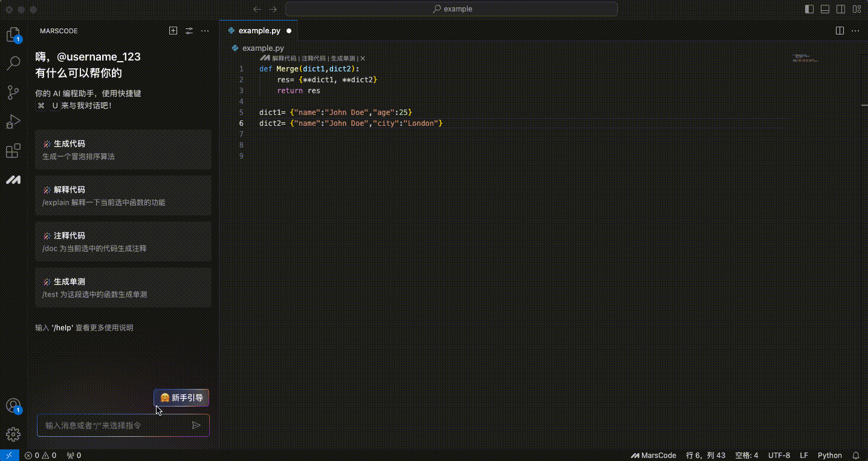
Task: Open MarsCode panel more actions menu
Action: point(205,31)
